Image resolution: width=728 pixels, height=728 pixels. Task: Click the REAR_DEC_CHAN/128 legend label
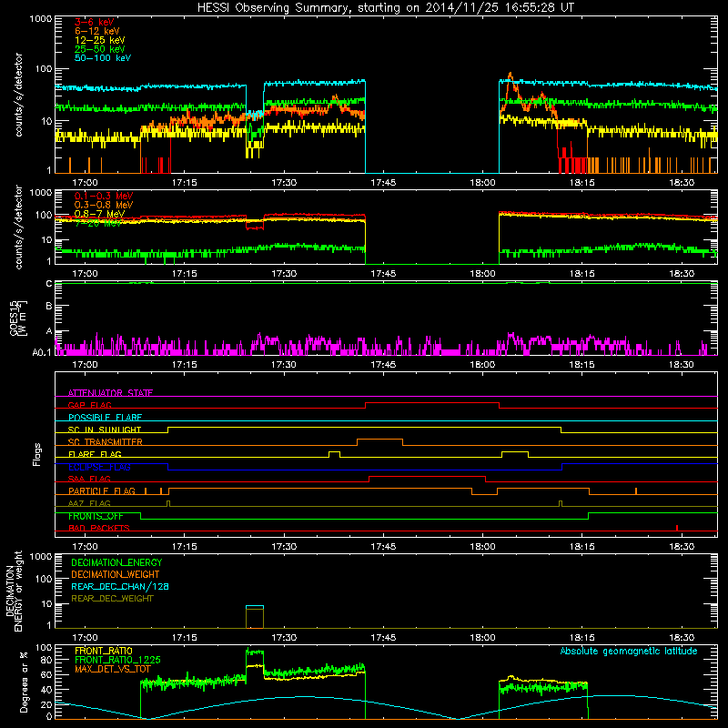click(x=120, y=586)
